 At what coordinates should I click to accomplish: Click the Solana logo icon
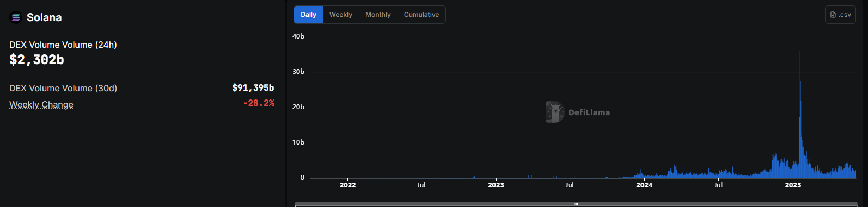coord(16,18)
